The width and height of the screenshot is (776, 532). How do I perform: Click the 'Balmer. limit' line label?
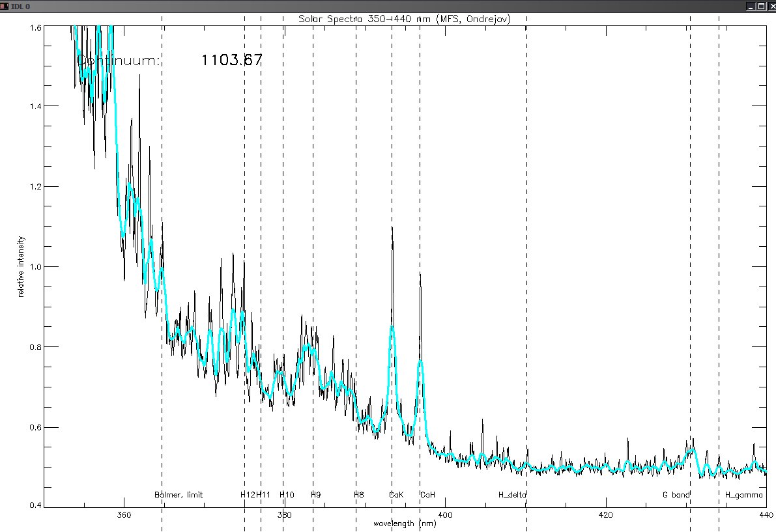178,494
